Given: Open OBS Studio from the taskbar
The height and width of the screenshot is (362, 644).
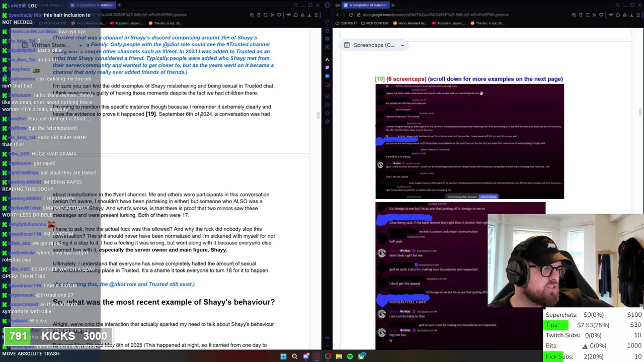Looking at the screenshot, I should 328,356.
